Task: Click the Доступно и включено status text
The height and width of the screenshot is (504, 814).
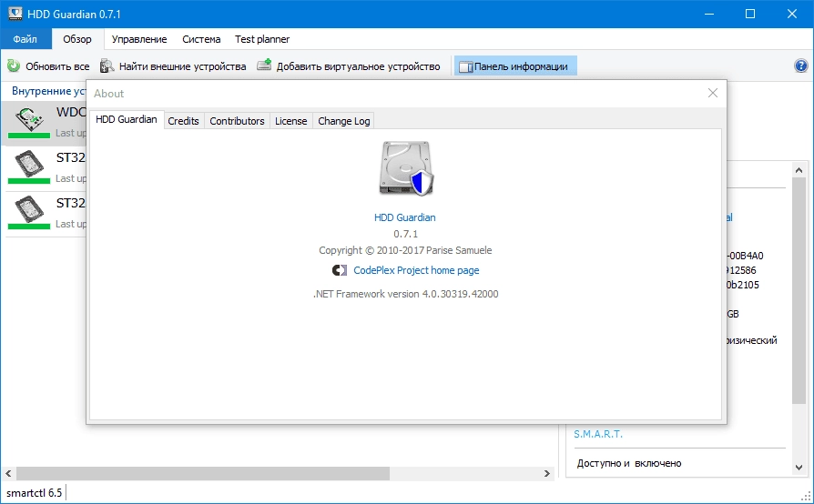Action: point(629,463)
